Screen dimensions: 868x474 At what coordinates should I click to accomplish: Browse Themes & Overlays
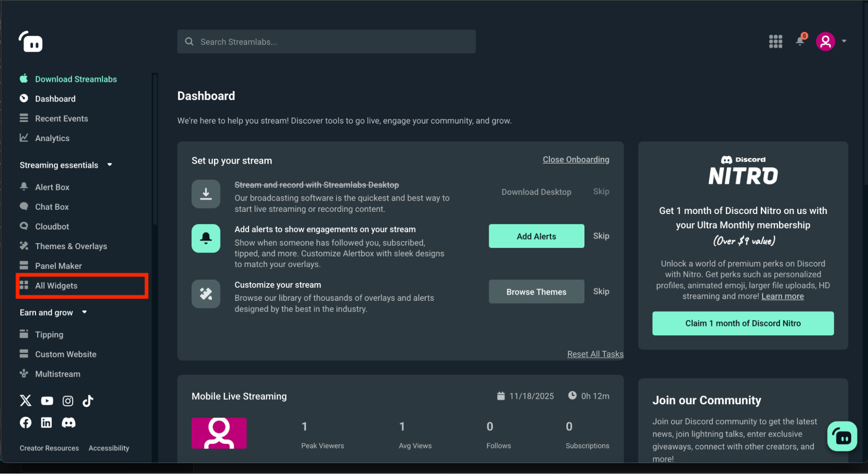71,246
